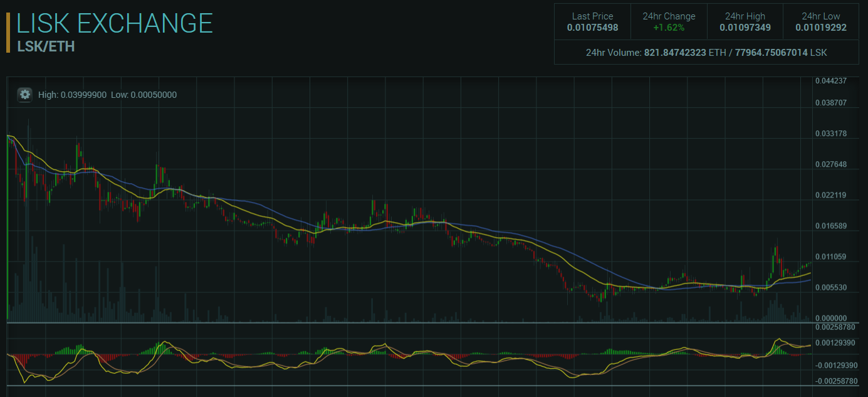Click the 24hr Low header label
The width and height of the screenshot is (868, 397).
[x=821, y=16]
